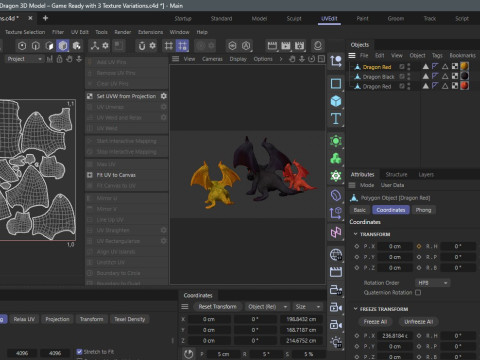Click the plus icon to add new tab
Viewport: 480px width, 360px height.
[45, 18]
